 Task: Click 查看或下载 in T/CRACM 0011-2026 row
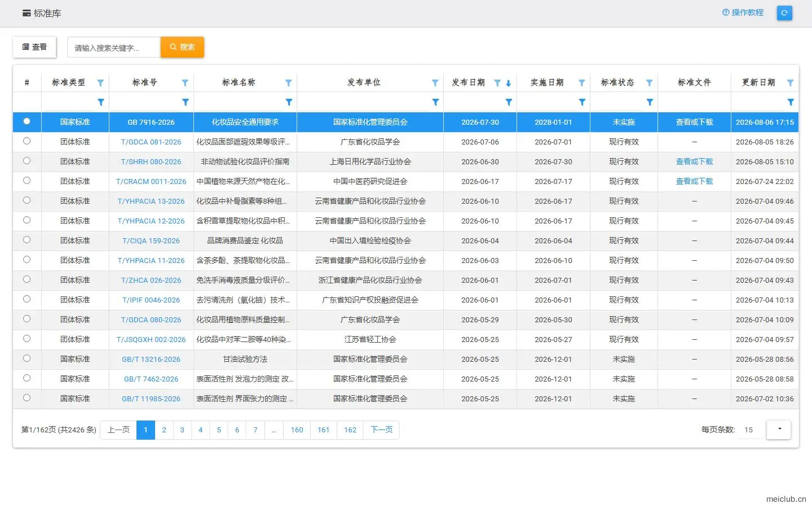(x=694, y=182)
